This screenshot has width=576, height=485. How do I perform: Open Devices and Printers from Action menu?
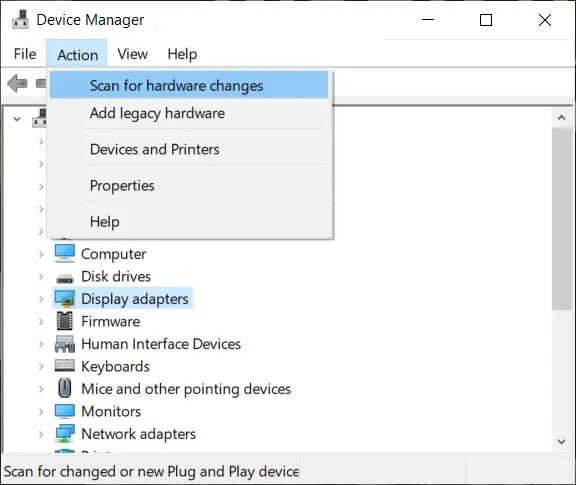[x=189, y=149]
